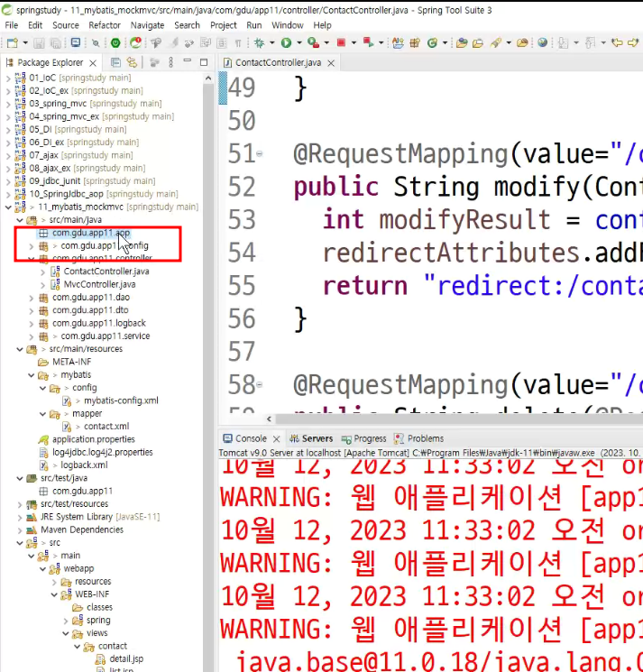
Task: Close the Console view tab
Action: tap(276, 439)
